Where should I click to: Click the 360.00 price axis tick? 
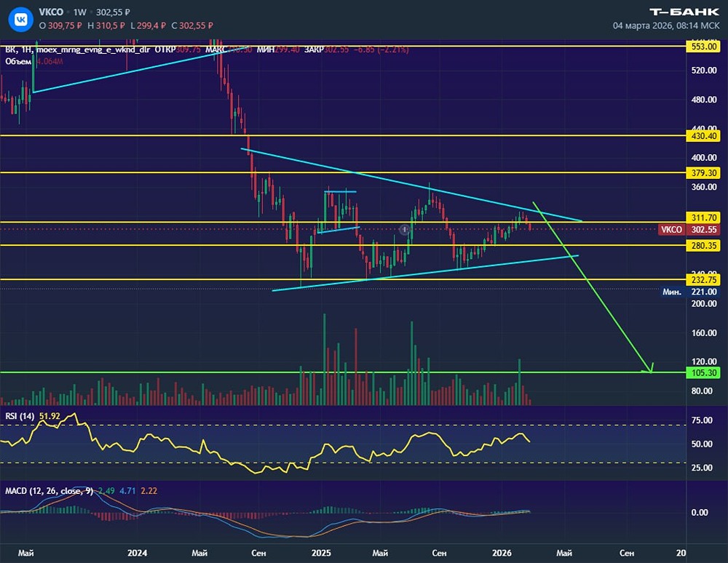click(x=704, y=187)
